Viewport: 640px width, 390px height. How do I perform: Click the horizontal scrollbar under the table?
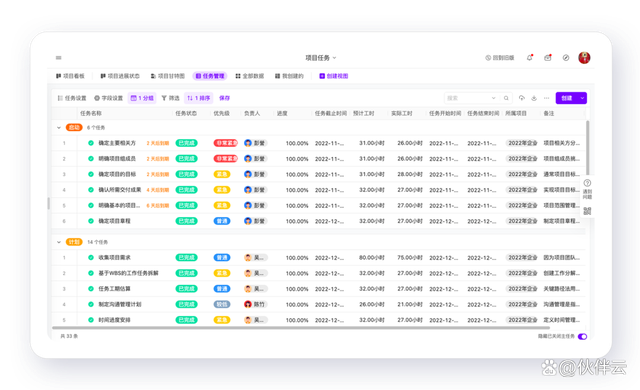pos(301,327)
